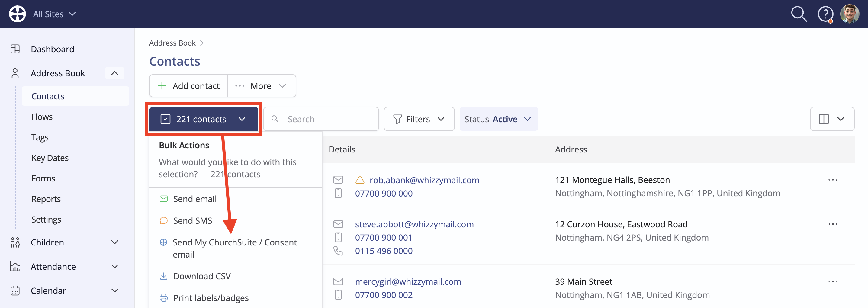The width and height of the screenshot is (868, 308).
Task: Open the help question mark icon
Action: click(x=825, y=14)
